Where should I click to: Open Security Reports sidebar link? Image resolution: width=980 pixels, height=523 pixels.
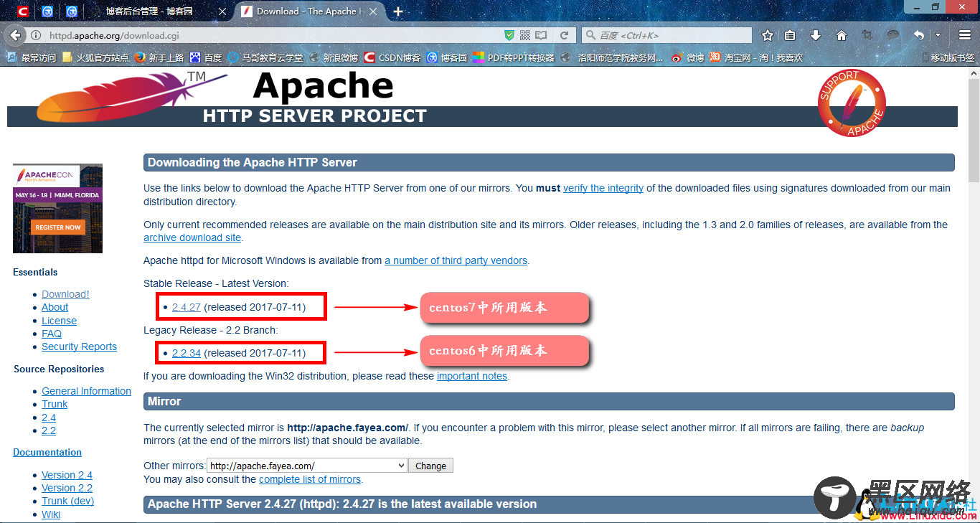(79, 347)
